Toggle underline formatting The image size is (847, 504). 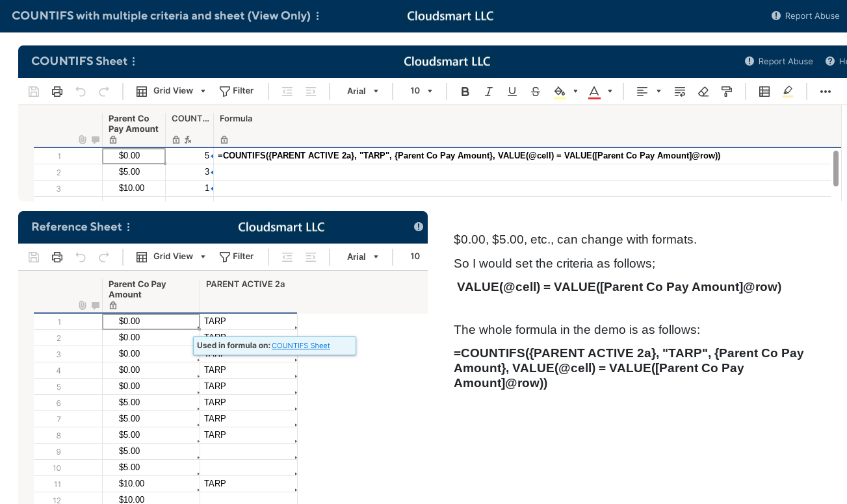(x=512, y=91)
